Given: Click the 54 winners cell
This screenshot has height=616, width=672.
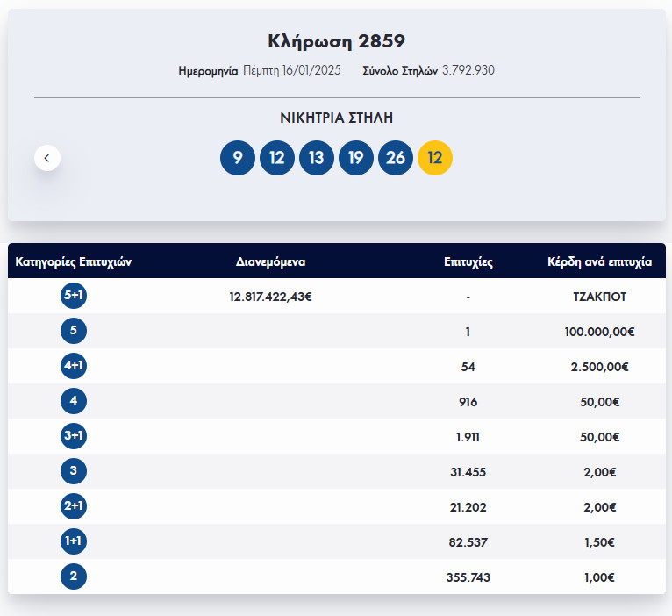Looking at the screenshot, I should [468, 367].
